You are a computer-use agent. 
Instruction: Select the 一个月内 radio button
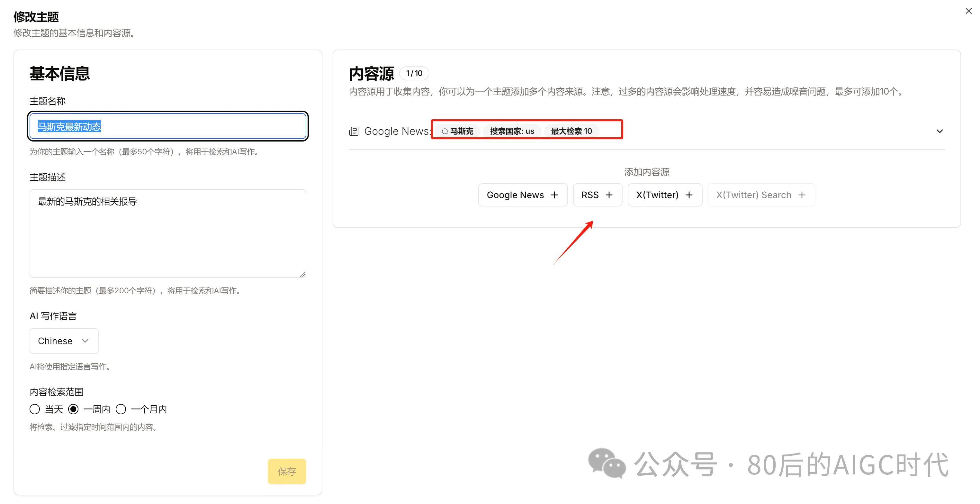tap(121, 409)
